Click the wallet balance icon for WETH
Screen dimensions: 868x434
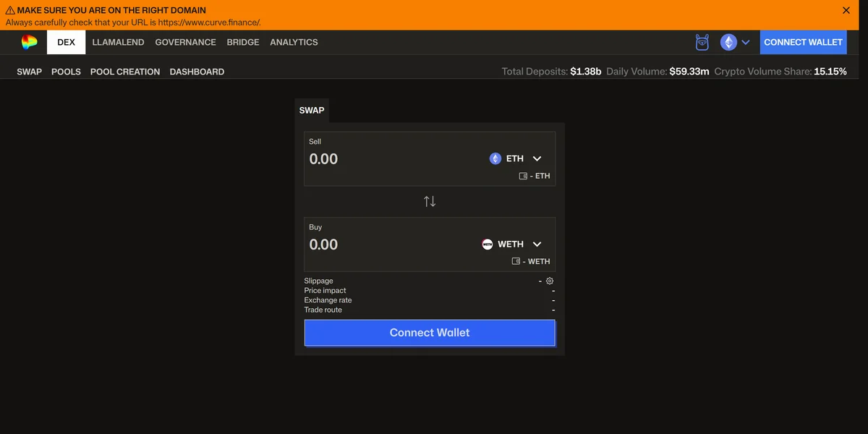point(516,261)
